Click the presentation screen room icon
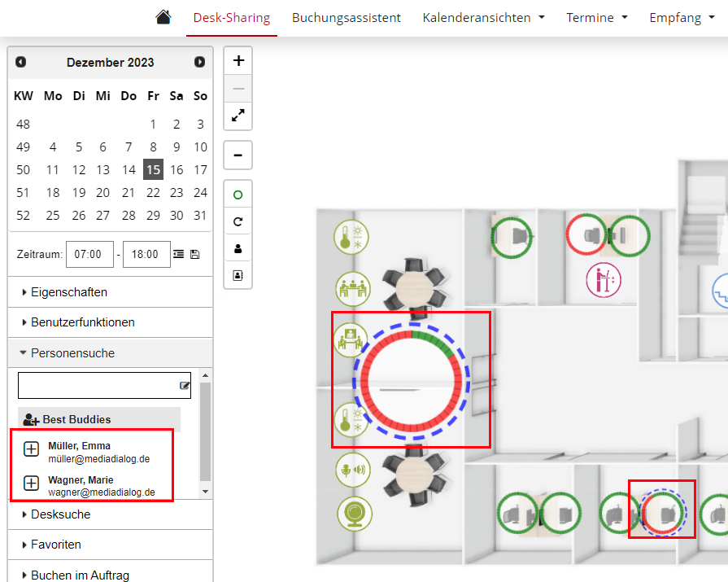The image size is (728, 582). point(351,339)
